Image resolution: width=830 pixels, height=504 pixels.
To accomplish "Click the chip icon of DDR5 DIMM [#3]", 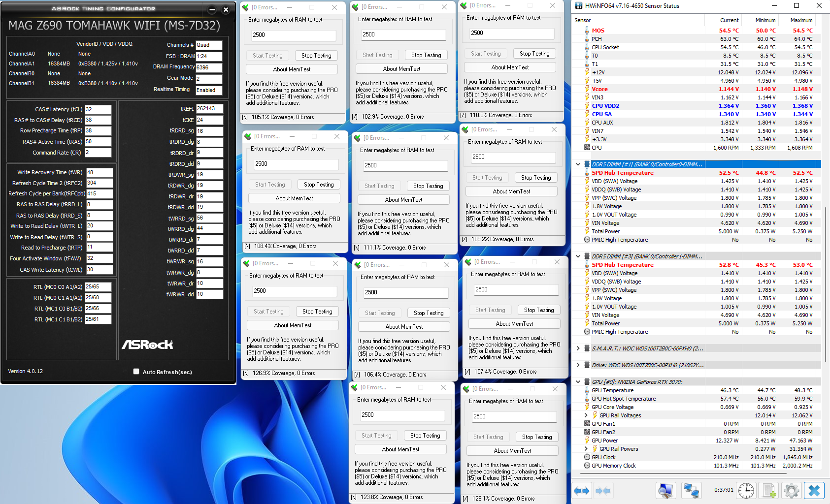I will 587,256.
